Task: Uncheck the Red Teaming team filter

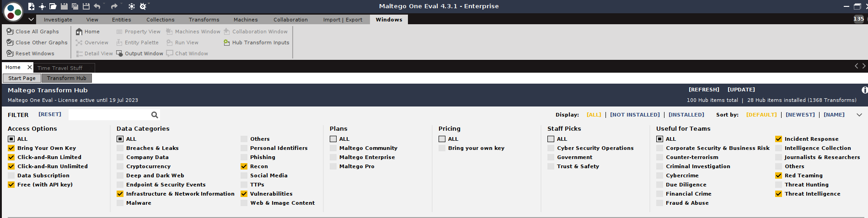Action: click(x=779, y=175)
